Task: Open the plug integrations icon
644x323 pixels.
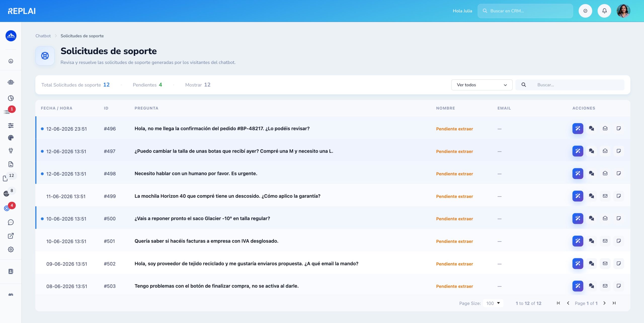Action: coord(11,151)
